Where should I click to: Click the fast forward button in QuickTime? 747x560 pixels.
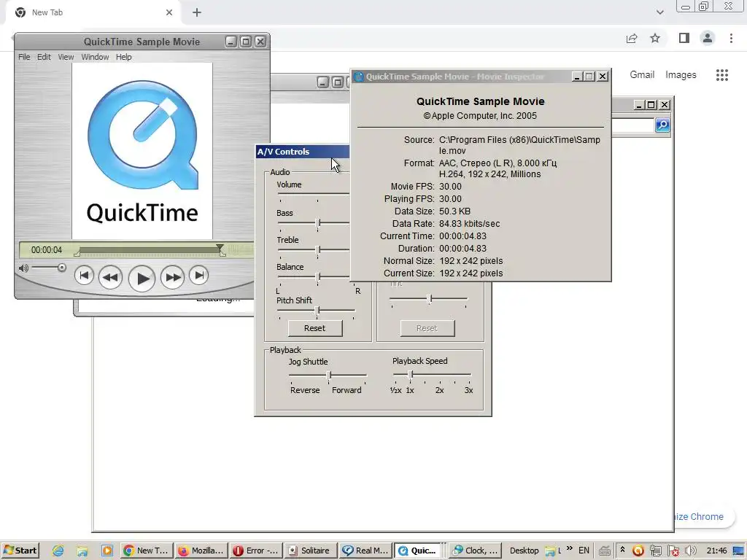[x=172, y=277]
